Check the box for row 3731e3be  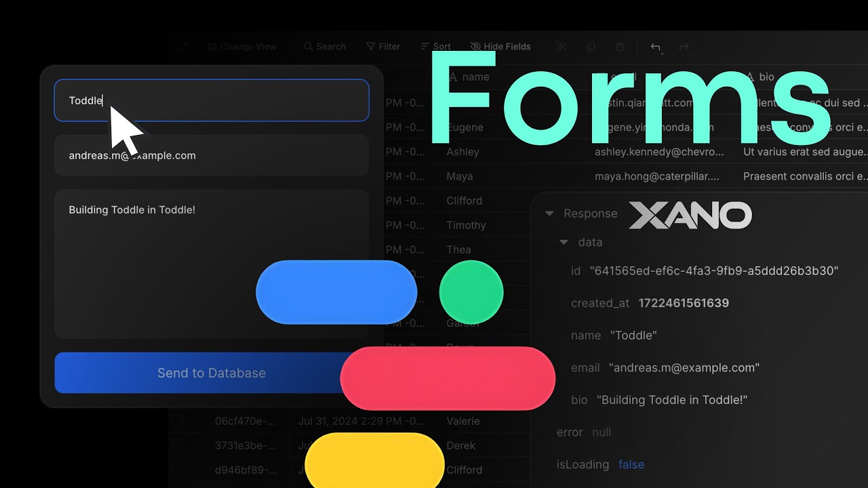pos(177,445)
